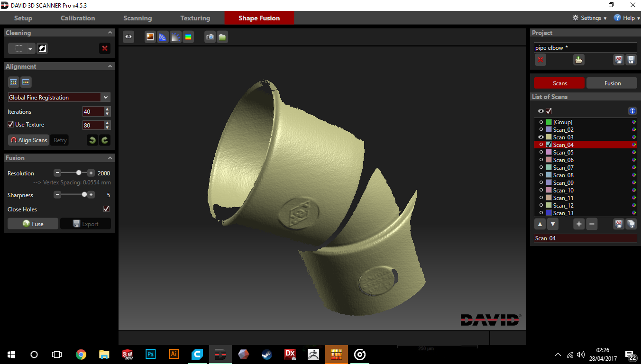The width and height of the screenshot is (641, 364).
Task: Select the orange texture display mode icon
Action: click(x=150, y=37)
